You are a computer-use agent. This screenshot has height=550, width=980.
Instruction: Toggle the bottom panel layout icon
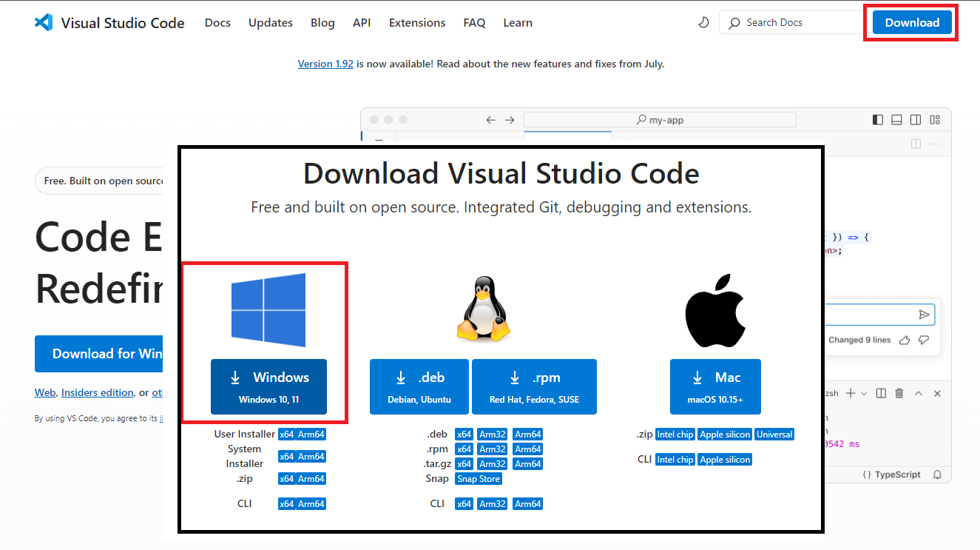(x=896, y=120)
